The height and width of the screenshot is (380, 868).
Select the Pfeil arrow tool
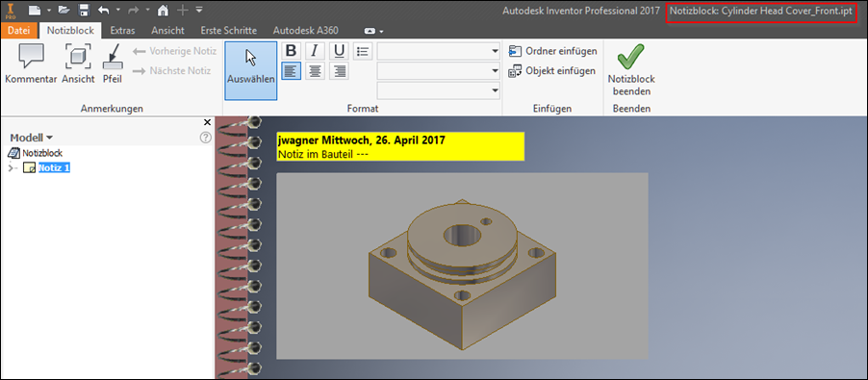(113, 63)
